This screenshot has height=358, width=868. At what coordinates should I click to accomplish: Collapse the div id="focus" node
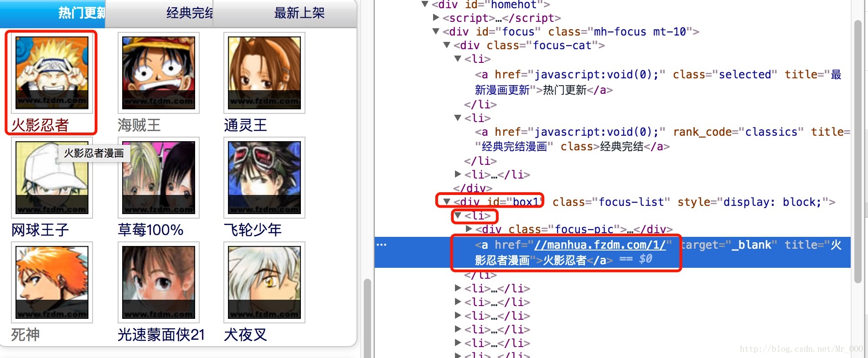click(x=436, y=31)
